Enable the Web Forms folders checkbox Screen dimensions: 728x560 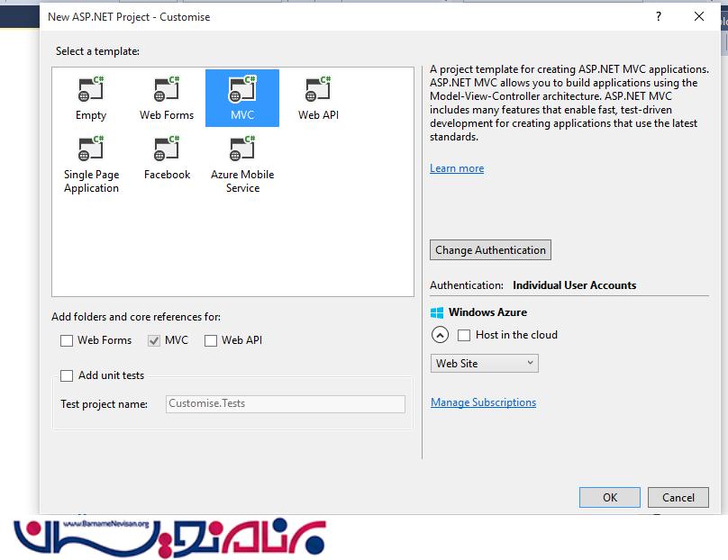point(67,341)
